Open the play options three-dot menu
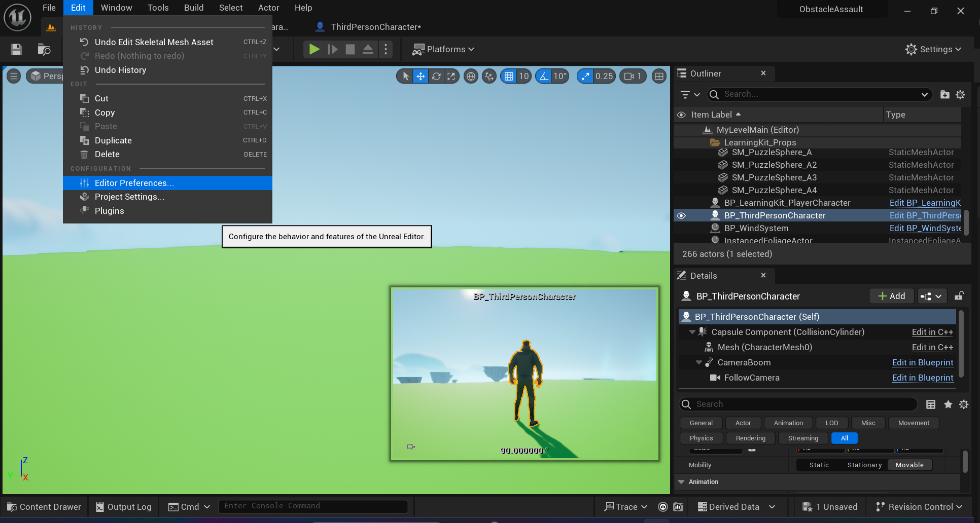 tap(386, 49)
